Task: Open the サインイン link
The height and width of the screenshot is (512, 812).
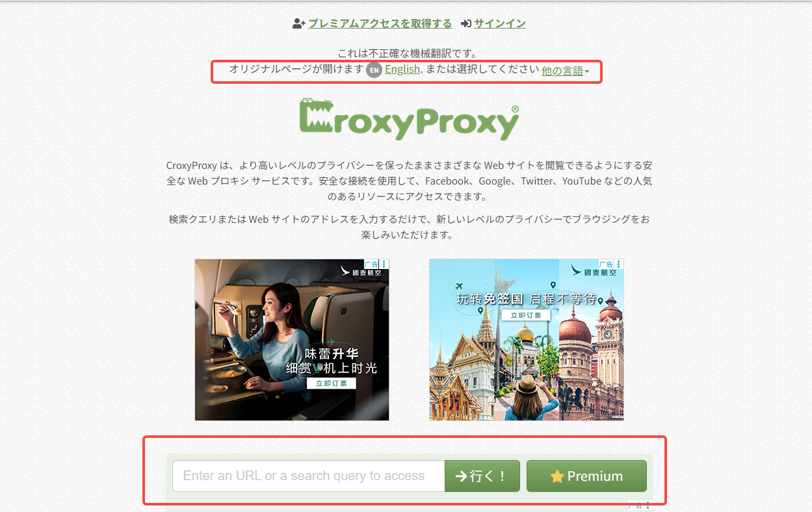Action: (499, 23)
